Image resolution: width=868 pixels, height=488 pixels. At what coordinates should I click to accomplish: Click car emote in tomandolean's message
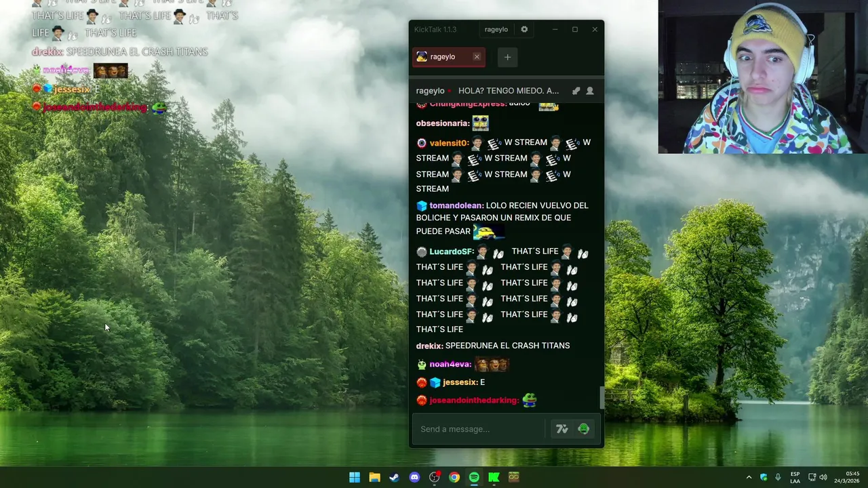pyautogui.click(x=488, y=232)
